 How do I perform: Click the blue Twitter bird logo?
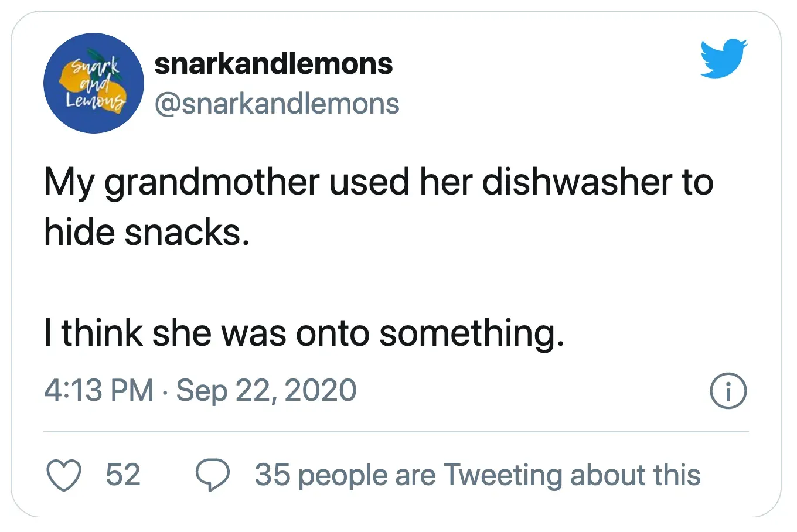click(x=724, y=58)
